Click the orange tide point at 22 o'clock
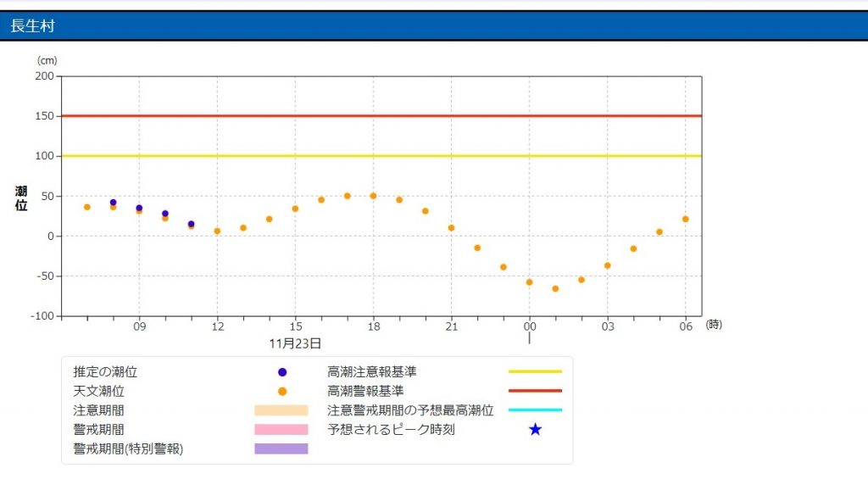The height and width of the screenshot is (479, 868). point(477,248)
